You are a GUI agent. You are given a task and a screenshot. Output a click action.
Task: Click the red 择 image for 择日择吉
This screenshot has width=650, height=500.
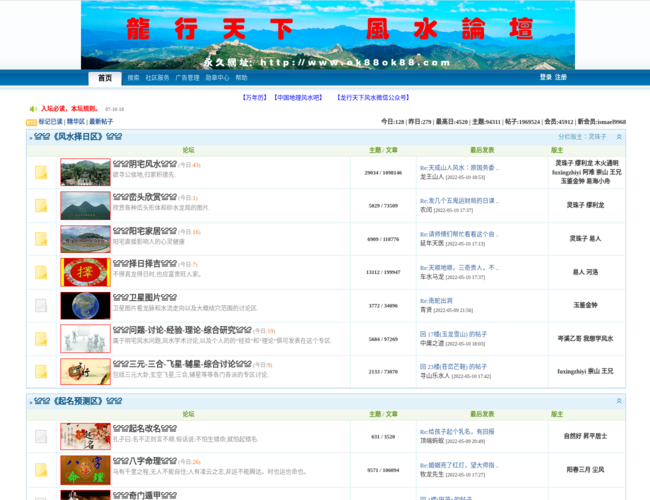(85, 272)
